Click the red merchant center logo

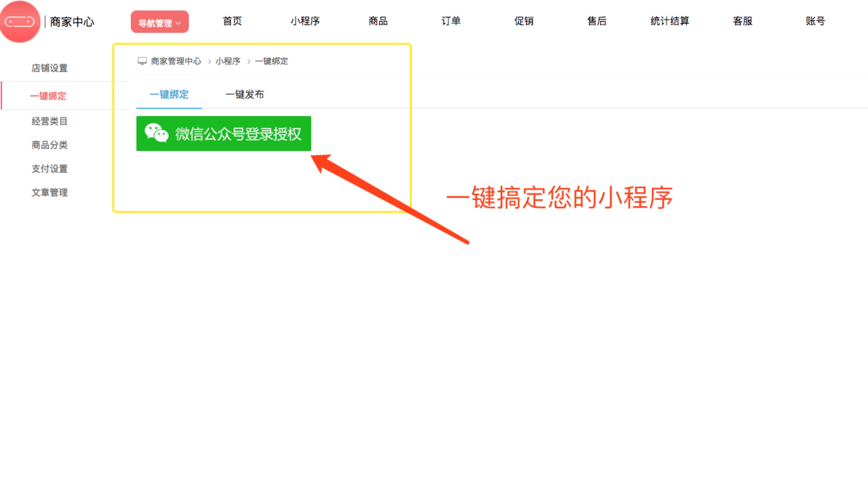tap(20, 22)
